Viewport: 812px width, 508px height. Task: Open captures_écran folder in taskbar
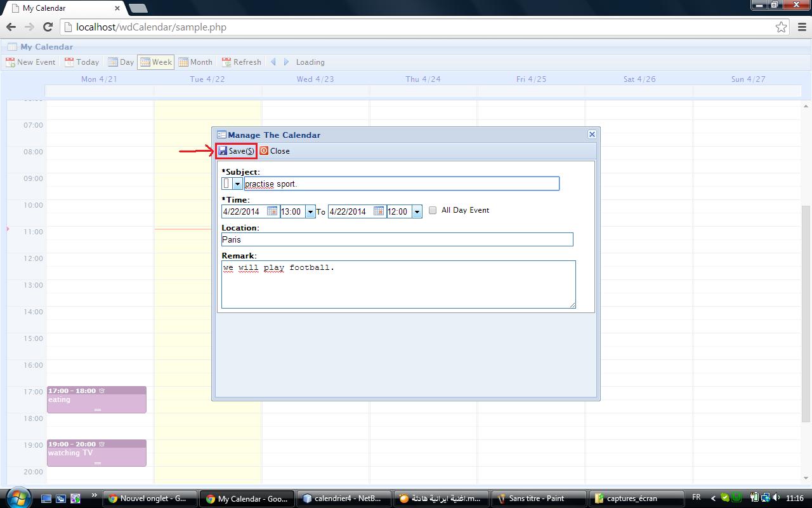(x=636, y=498)
